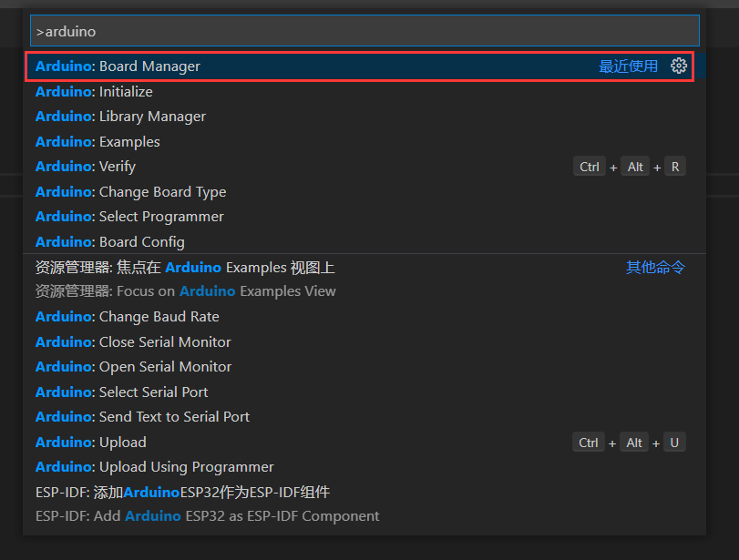
Task: Choose Arduino: Examples command
Action: tap(364, 141)
